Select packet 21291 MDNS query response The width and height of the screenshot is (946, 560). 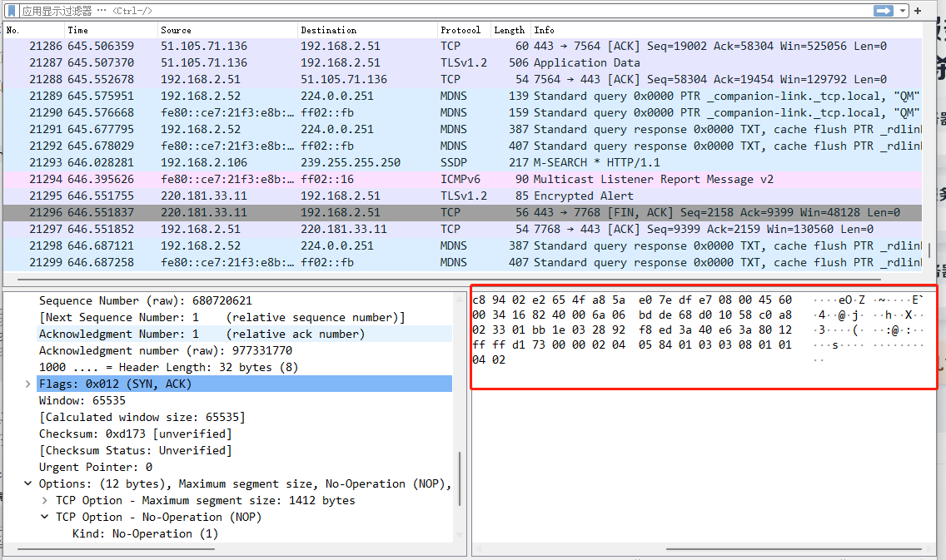463,130
